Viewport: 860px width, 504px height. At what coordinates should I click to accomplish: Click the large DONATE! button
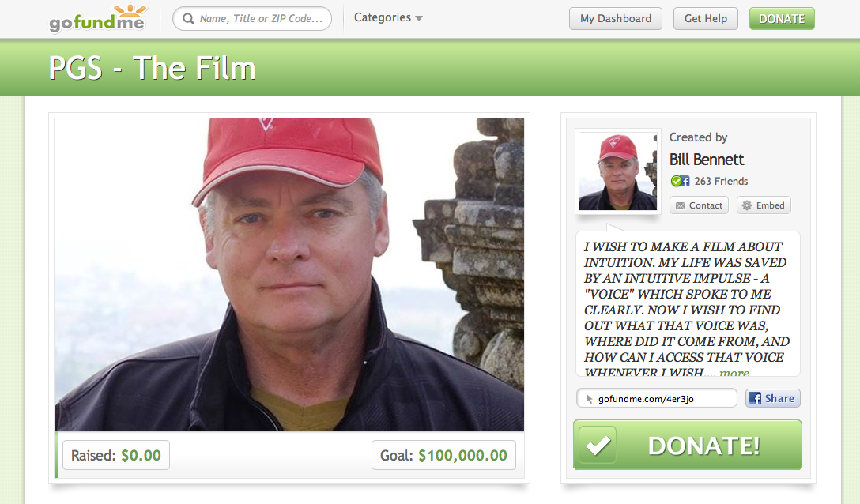[687, 445]
